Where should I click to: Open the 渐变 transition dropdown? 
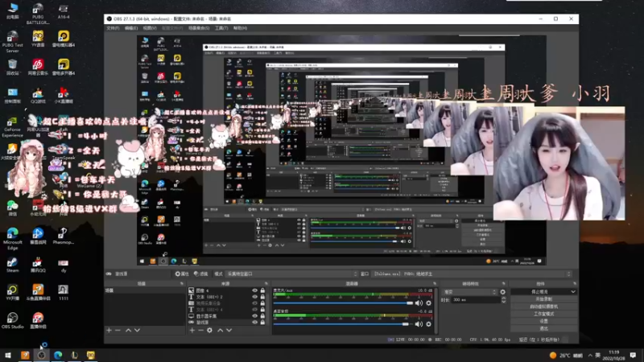[x=469, y=292]
